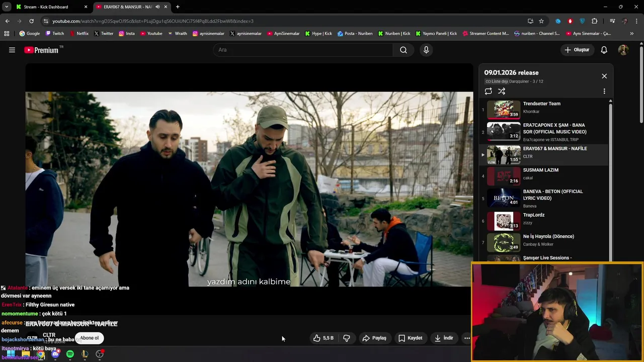Open OBS Studio from the taskbar
Viewport: 644px width, 362px height.
click(100, 354)
